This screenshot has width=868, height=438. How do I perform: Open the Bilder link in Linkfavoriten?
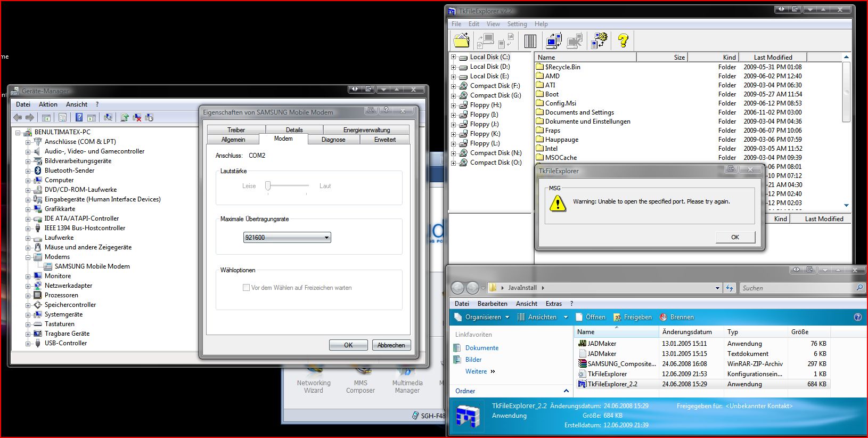473,360
